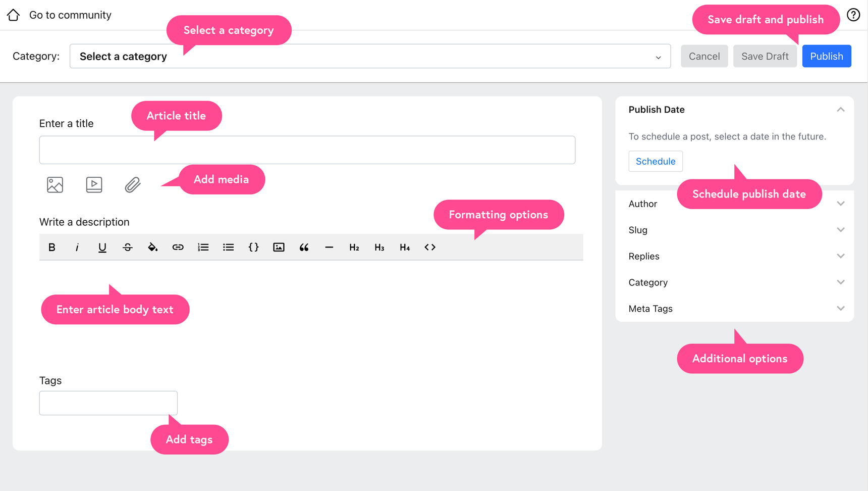Viewport: 868px width, 491px height.
Task: Open the Select a category dropdown
Action: tap(369, 56)
